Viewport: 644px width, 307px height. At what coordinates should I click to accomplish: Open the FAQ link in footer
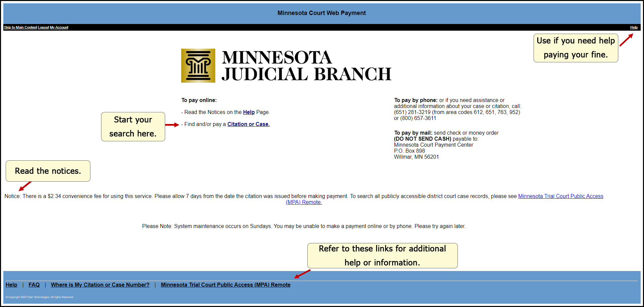pyautogui.click(x=34, y=285)
